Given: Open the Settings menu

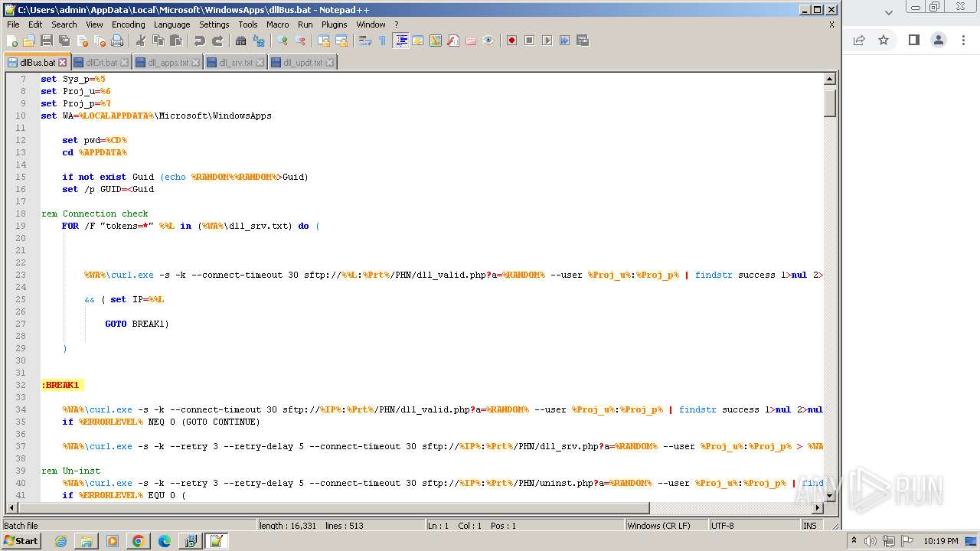Looking at the screenshot, I should coord(214,24).
